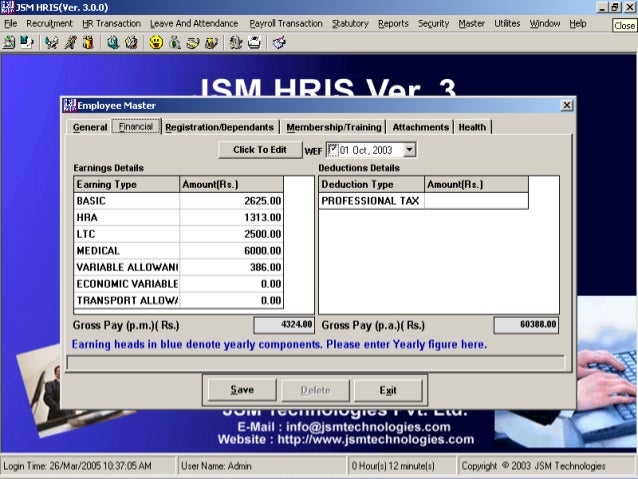
Task: Click the first toolbar icon with green arrow
Action: [x=9, y=42]
